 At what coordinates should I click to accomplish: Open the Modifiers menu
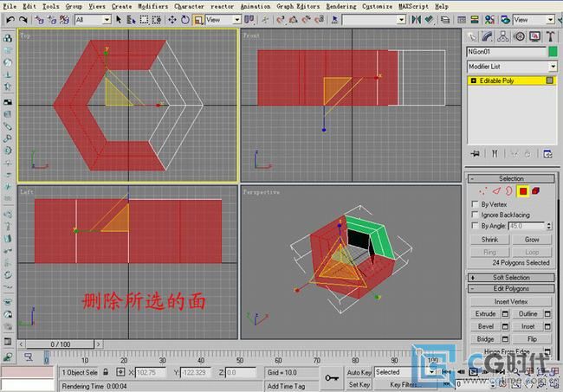pos(153,6)
